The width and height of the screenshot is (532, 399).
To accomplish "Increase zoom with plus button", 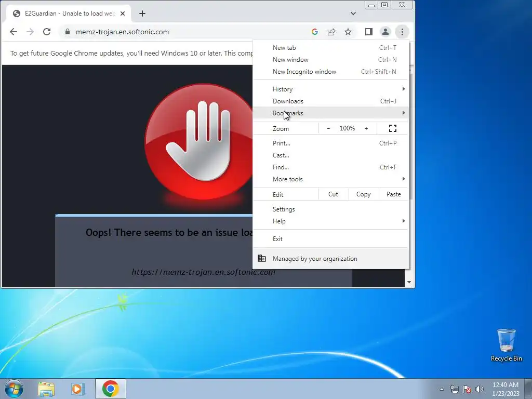I will click(x=366, y=128).
